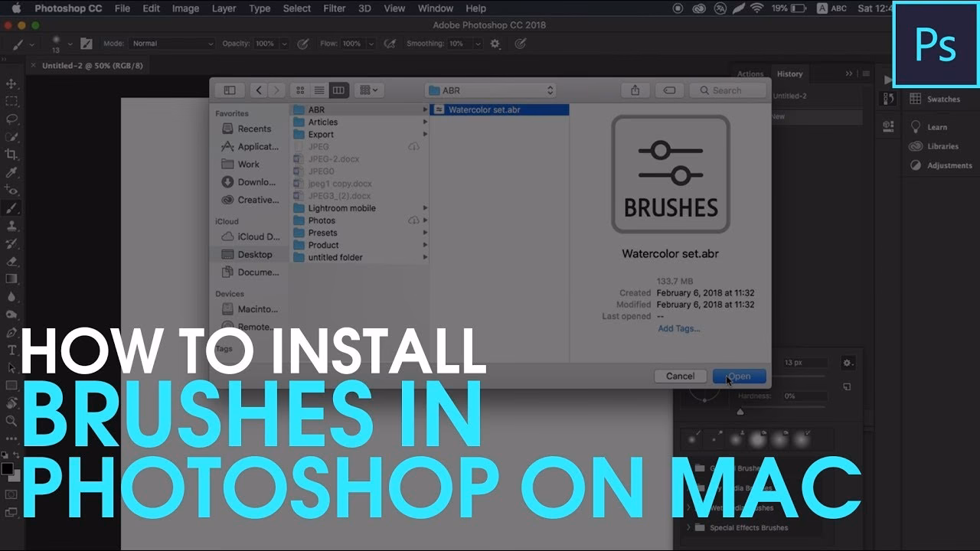Open smoothing options gear icon
980x551 pixels.
[x=495, y=44]
